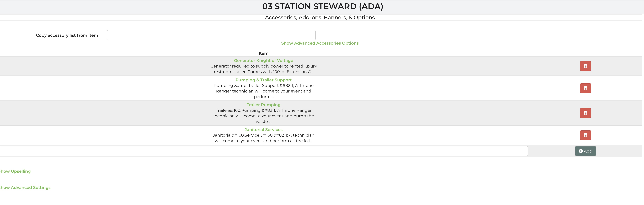Image resolution: width=644 pixels, height=205 pixels.
Task: Open the Pumping & Trailer Support item link
Action: click(x=263, y=80)
